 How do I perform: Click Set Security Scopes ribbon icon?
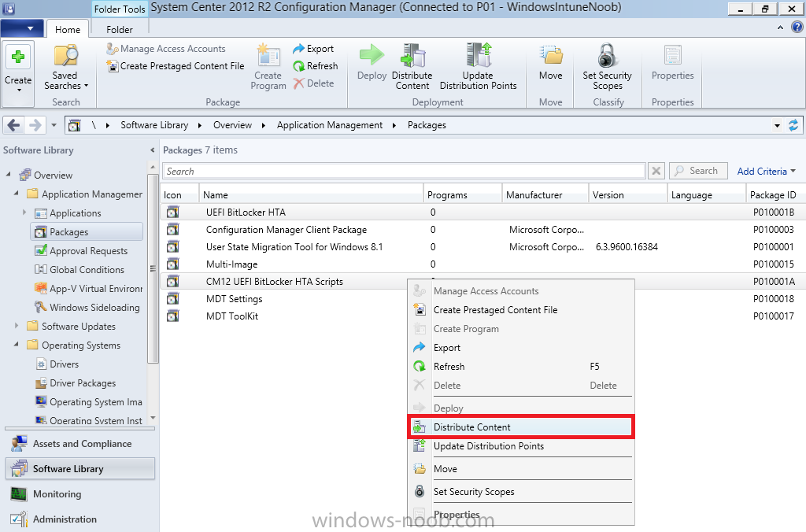point(607,67)
